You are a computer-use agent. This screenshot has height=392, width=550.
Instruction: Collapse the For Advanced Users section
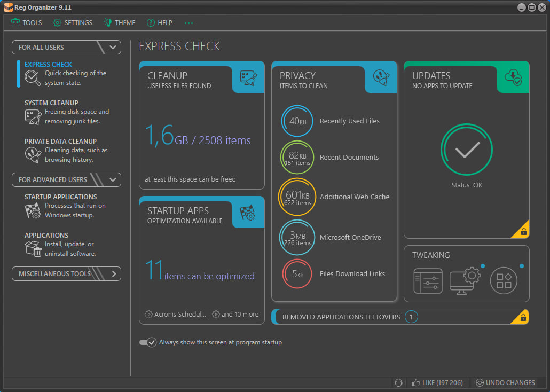[x=66, y=179]
